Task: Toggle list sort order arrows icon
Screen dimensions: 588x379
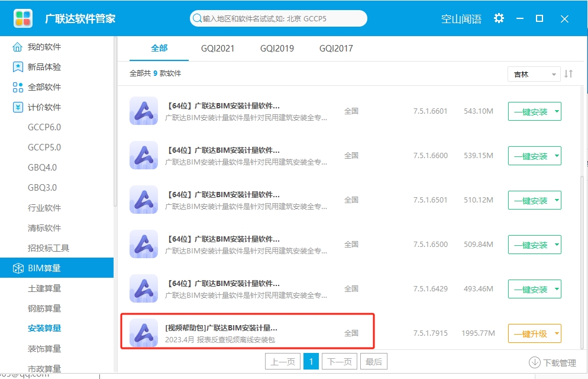Action: [x=568, y=73]
